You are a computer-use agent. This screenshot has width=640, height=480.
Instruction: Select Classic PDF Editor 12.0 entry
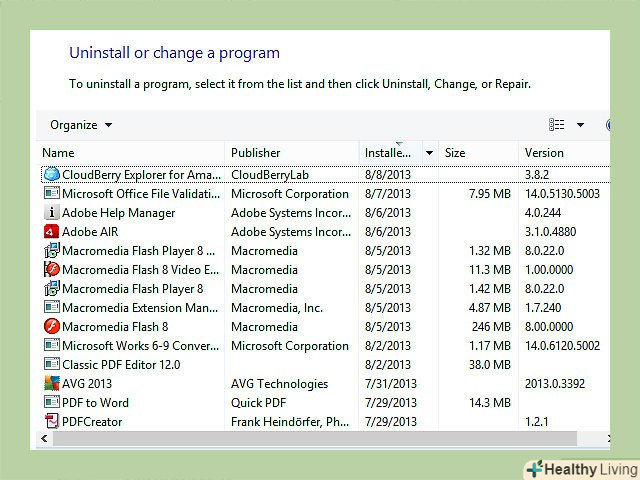(121, 364)
